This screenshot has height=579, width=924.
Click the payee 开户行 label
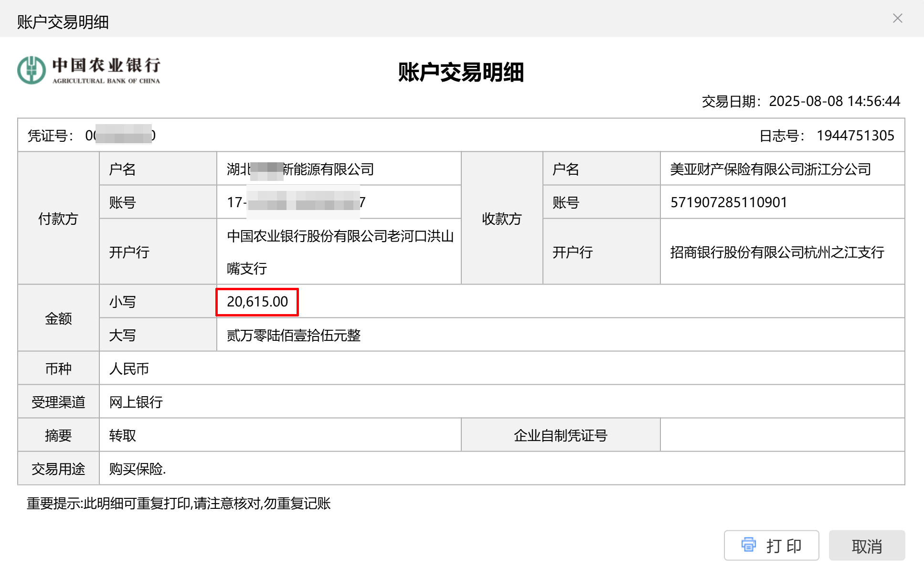[573, 252]
